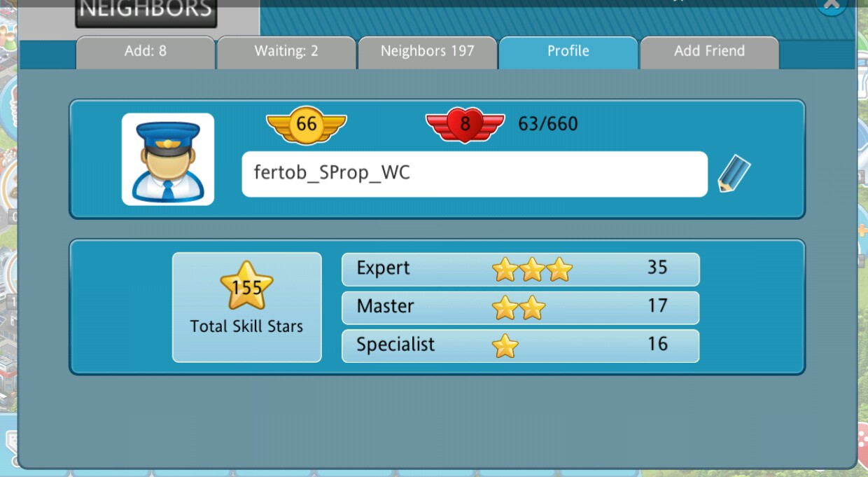The image size is (868, 477).
Task: Click the Total Skill Stars gold star
Action: tap(246, 286)
